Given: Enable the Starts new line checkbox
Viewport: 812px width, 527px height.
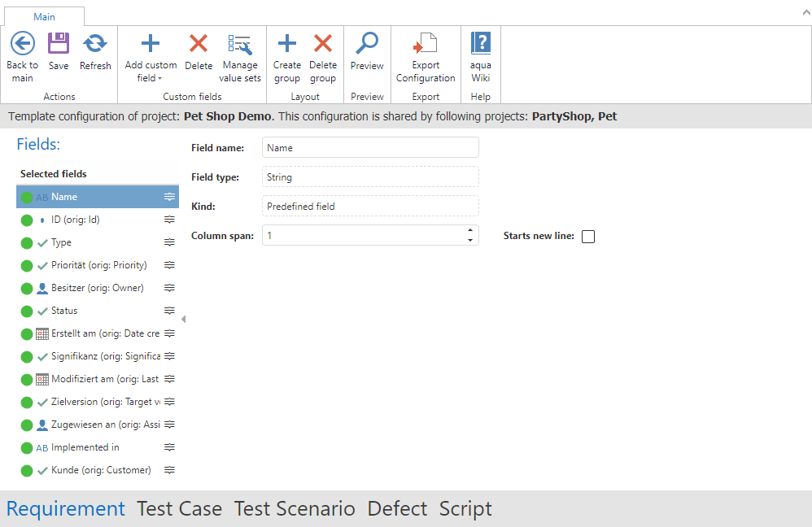Looking at the screenshot, I should pyautogui.click(x=588, y=237).
